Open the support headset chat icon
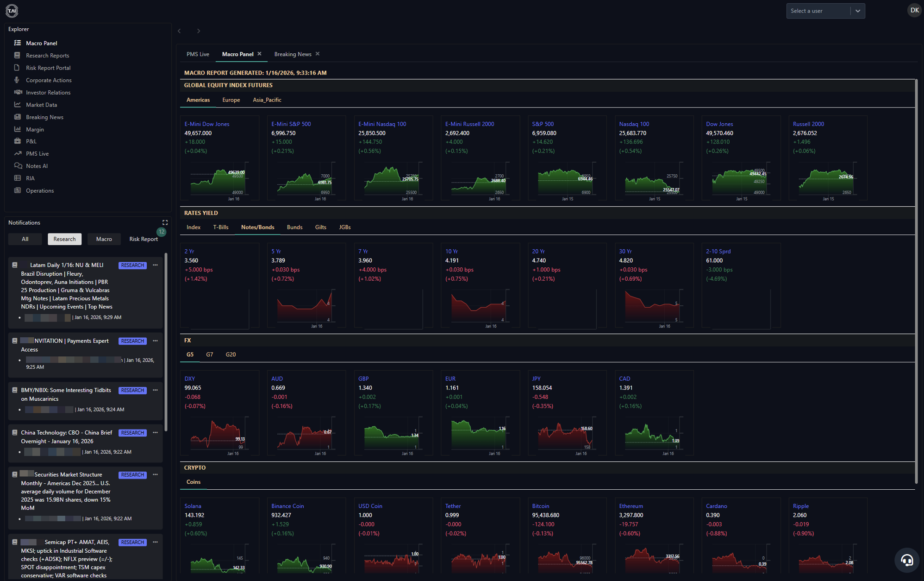The width and height of the screenshot is (924, 581). 906,560
